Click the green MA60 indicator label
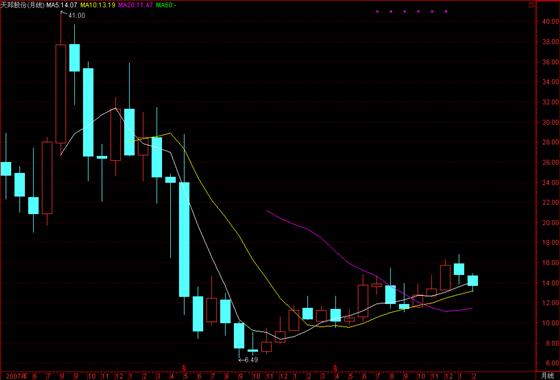The height and width of the screenshot is (380, 560). click(x=165, y=5)
